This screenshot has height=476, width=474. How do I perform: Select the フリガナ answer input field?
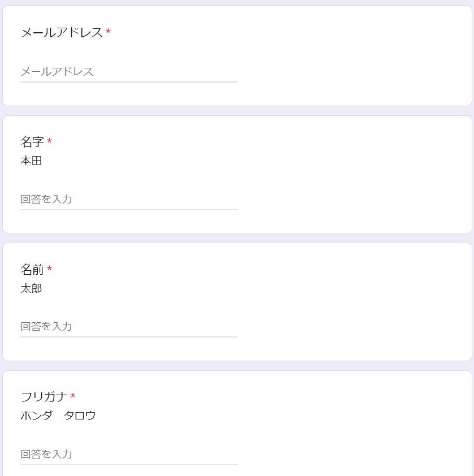[x=129, y=454]
